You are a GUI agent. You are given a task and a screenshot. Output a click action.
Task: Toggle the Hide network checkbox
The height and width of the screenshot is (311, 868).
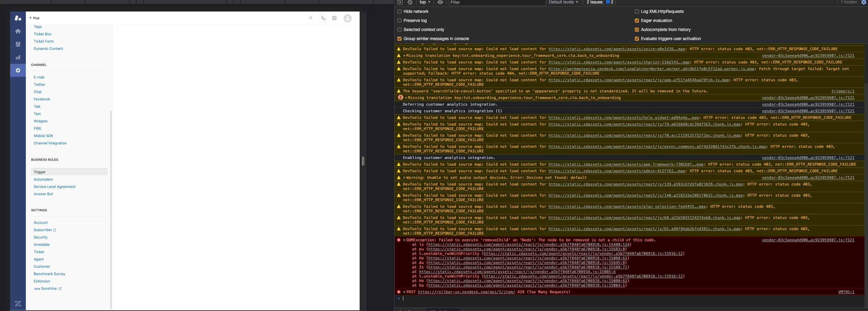[399, 12]
